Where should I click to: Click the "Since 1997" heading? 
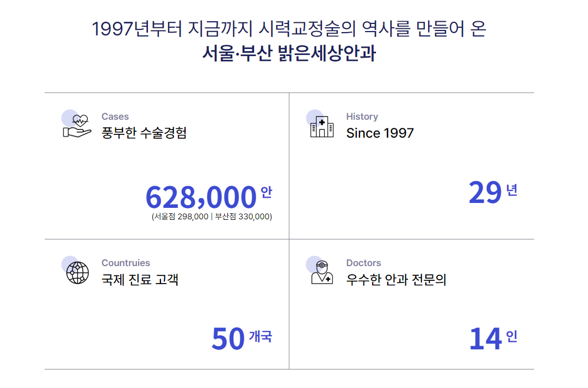380,133
